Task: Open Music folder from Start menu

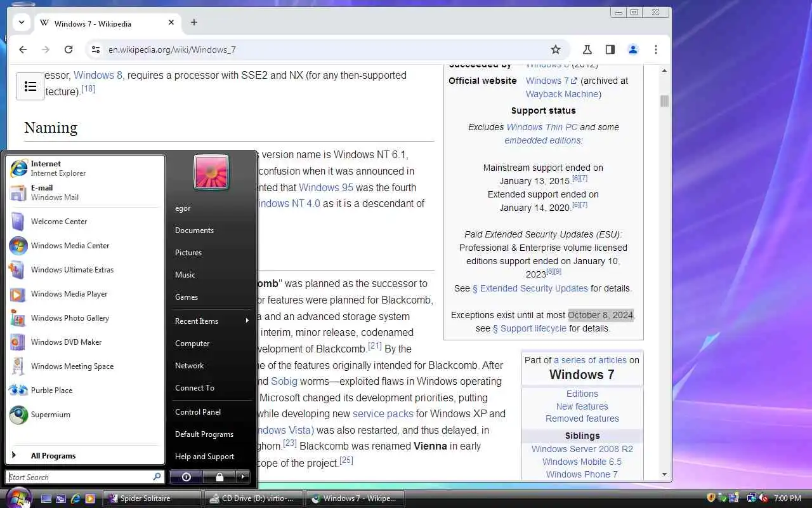Action: (x=211, y=275)
